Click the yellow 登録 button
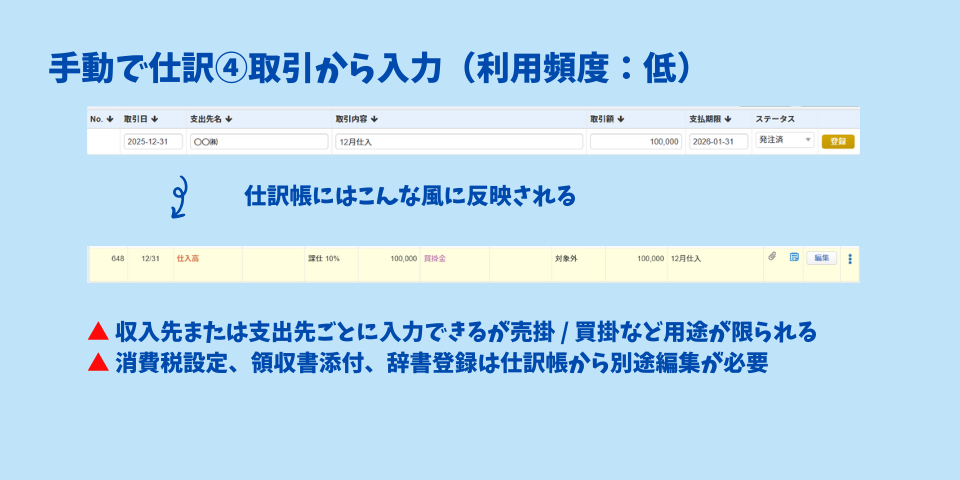 click(x=838, y=141)
